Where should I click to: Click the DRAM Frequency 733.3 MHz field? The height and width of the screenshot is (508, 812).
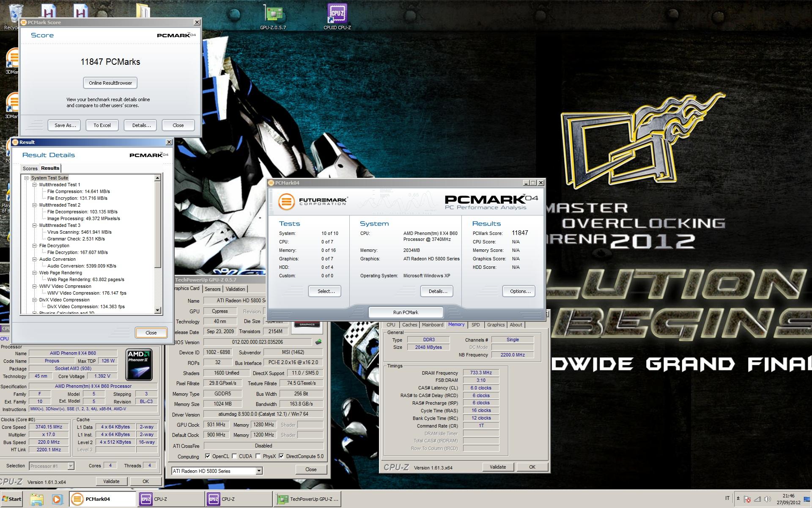click(x=481, y=373)
